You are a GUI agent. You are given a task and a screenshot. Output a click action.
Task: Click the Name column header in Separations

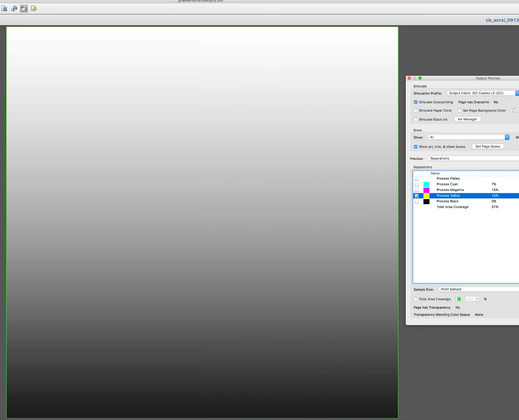pyautogui.click(x=435, y=173)
